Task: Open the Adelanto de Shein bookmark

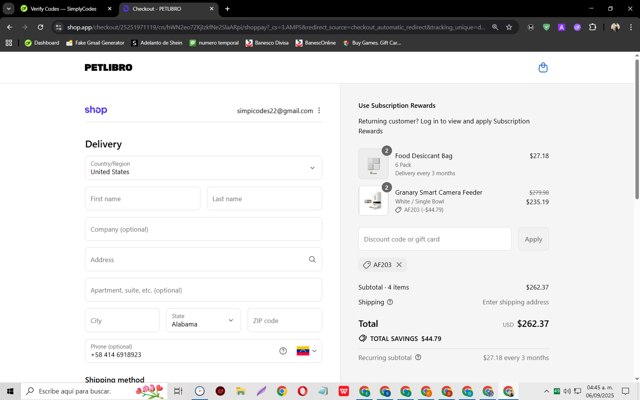Action: click(x=157, y=43)
